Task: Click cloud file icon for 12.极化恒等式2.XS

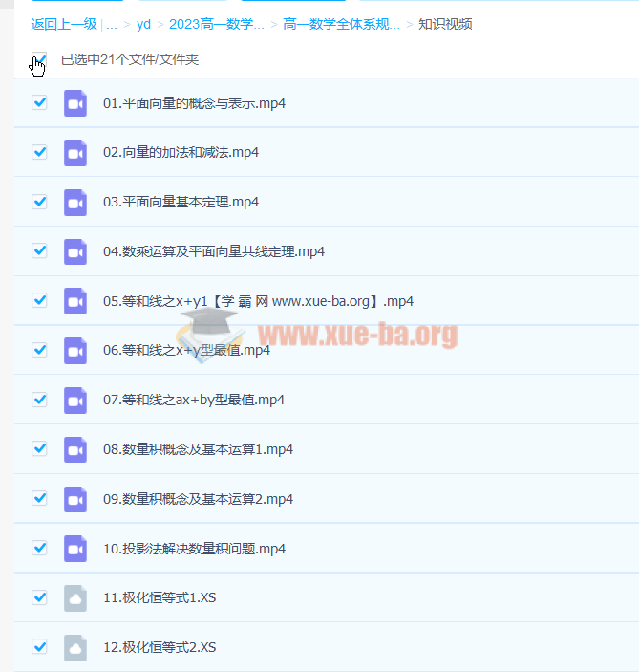Action: tap(75, 647)
